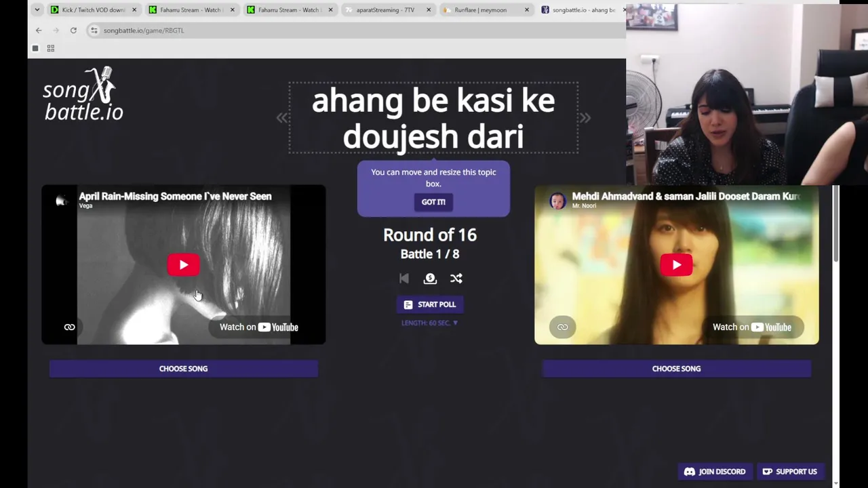Switch to aparatStreaming - 7TV tab

(x=388, y=10)
